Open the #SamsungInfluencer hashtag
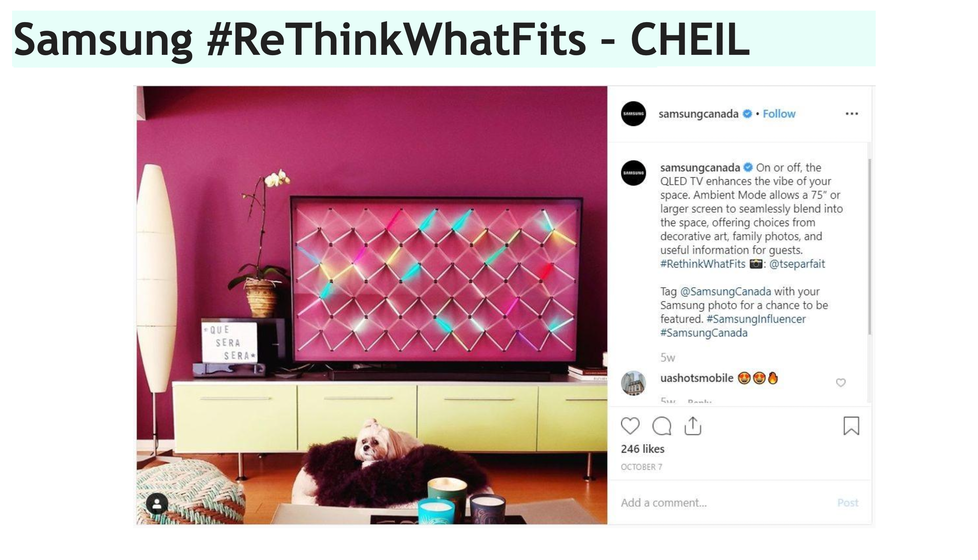Screen dimensions: 978x560 pos(756,319)
